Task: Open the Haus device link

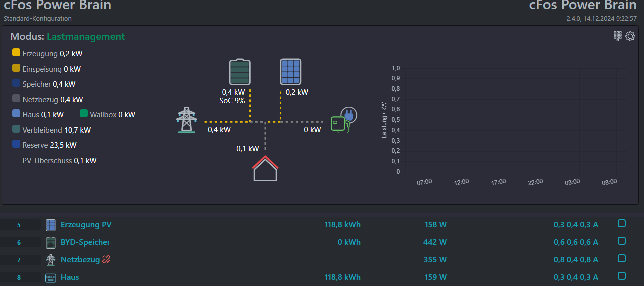Action: click(70, 277)
